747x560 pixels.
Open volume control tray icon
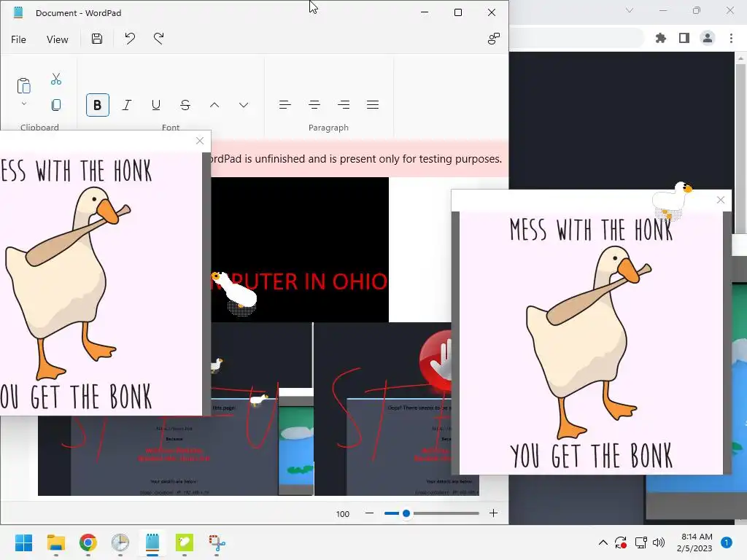[x=659, y=542]
